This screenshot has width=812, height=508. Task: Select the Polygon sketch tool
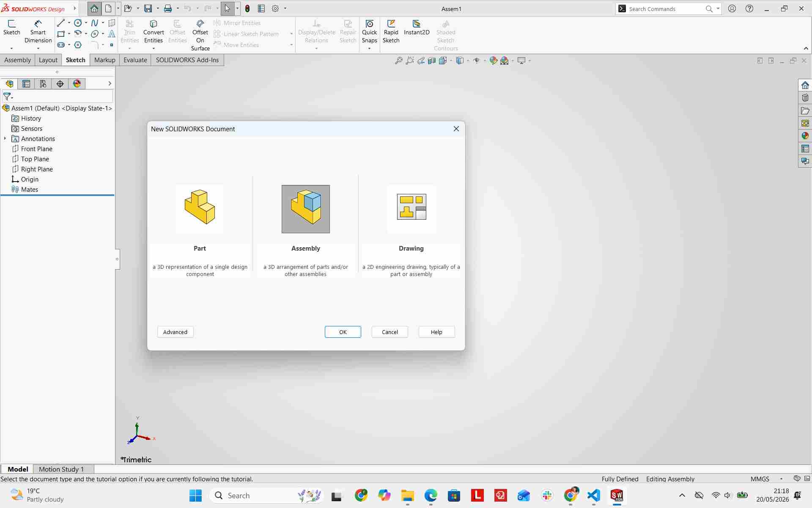click(78, 45)
